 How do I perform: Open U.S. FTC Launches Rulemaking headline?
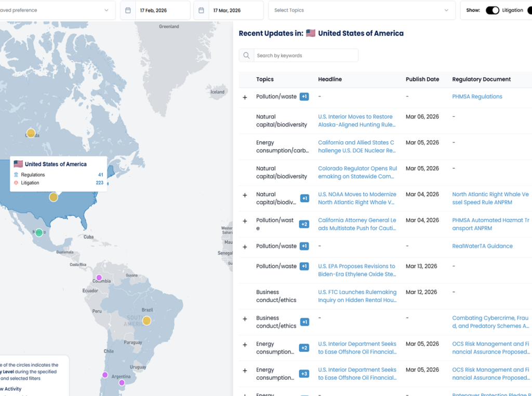(x=357, y=296)
